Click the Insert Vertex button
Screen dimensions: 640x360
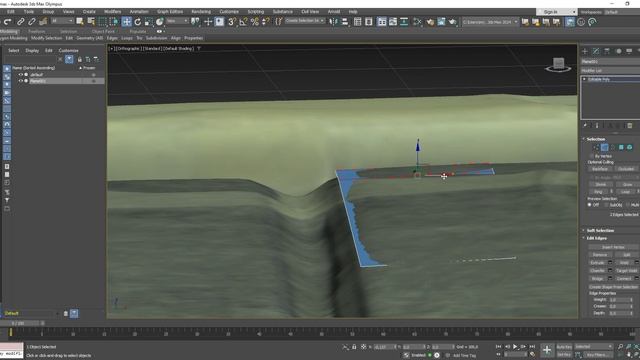(613, 247)
